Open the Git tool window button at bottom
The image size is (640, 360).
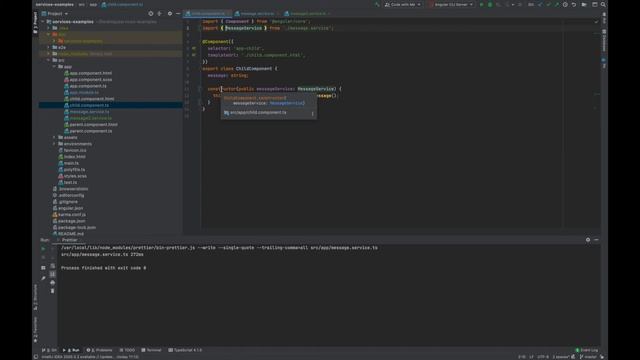tap(49, 350)
